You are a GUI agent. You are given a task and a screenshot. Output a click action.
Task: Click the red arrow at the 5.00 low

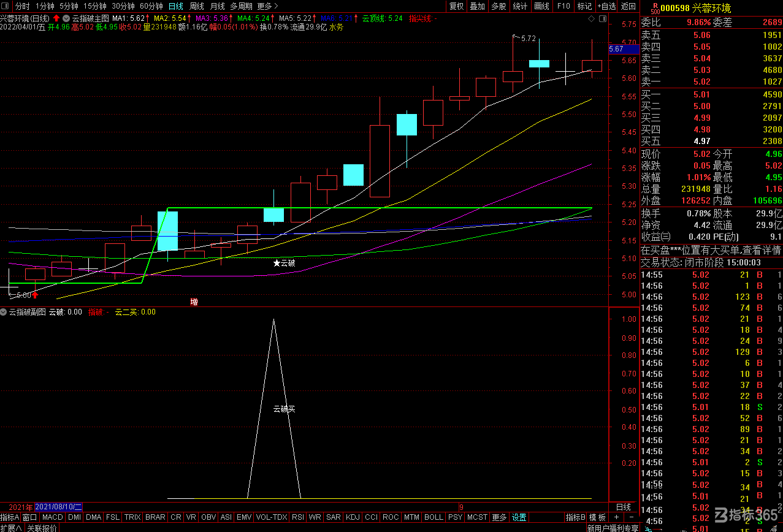[36, 295]
